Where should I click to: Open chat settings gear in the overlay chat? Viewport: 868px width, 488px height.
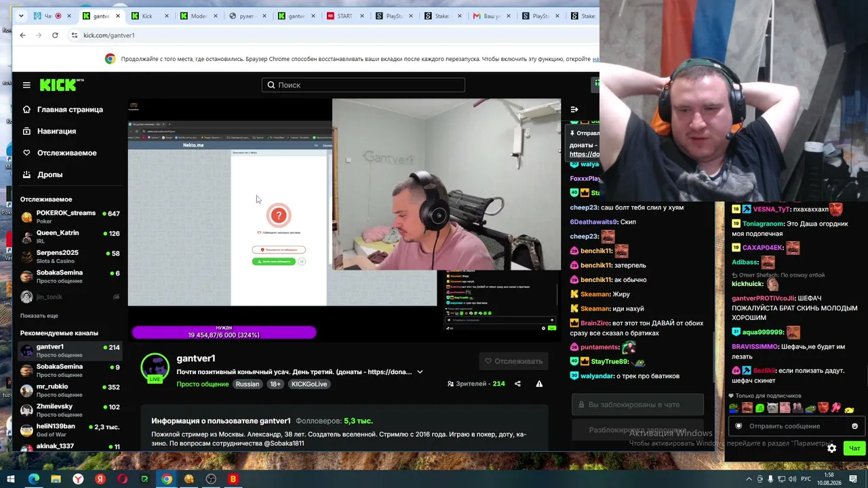coord(832,448)
